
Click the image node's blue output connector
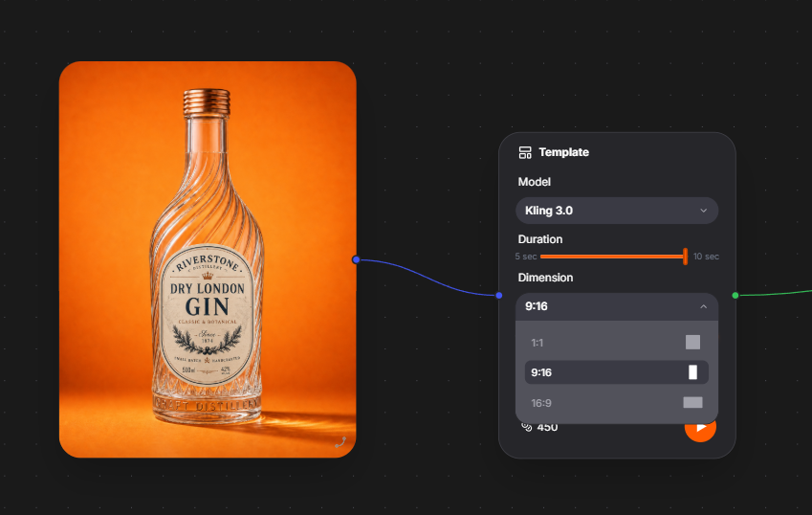[x=356, y=259]
